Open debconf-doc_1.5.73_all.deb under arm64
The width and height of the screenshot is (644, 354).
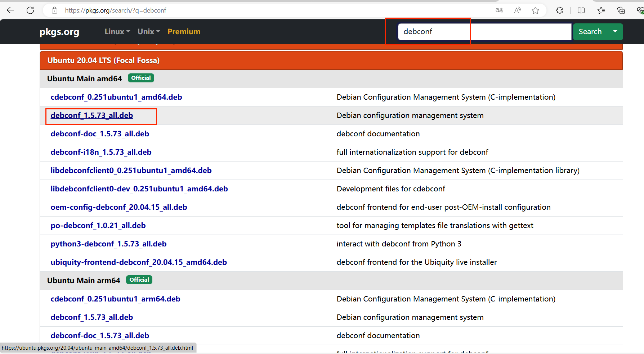point(100,336)
